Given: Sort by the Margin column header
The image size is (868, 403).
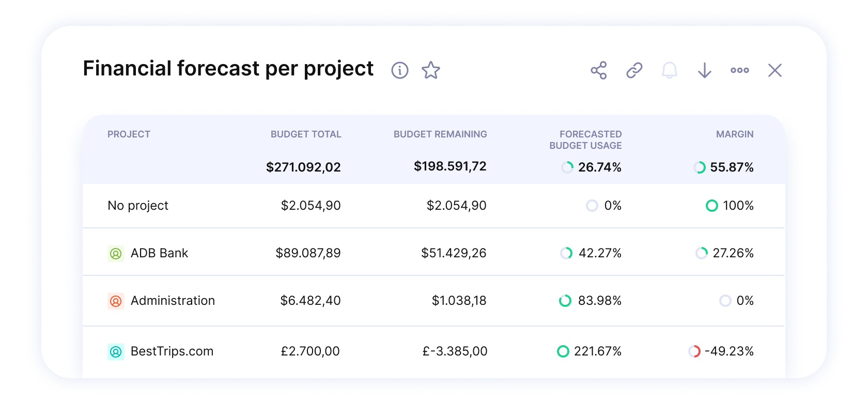Looking at the screenshot, I should [734, 134].
